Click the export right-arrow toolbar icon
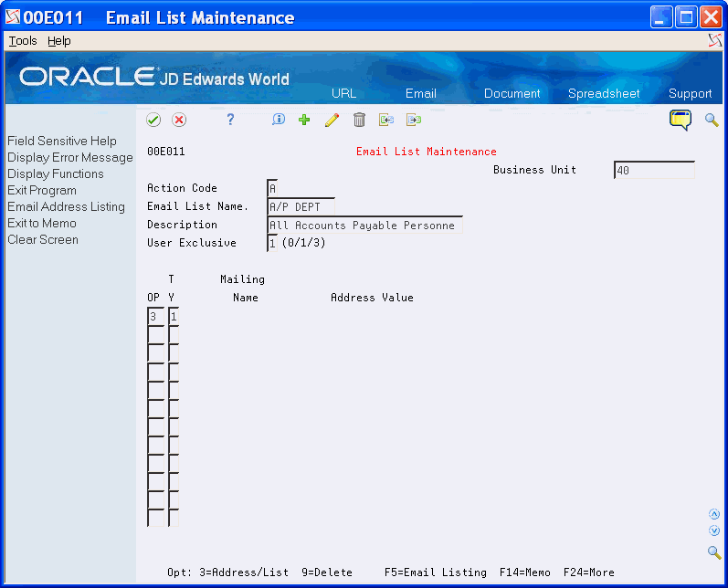This screenshot has width=728, height=588. click(414, 120)
